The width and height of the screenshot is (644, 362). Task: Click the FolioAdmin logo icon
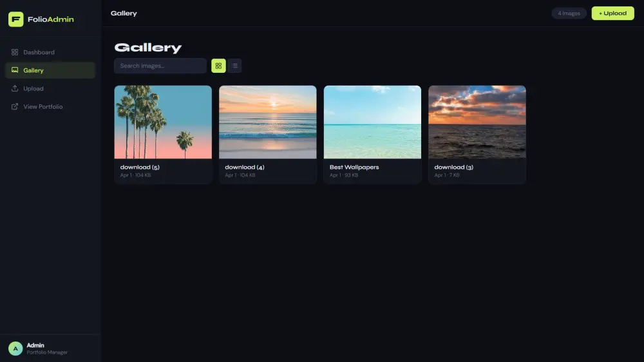point(15,19)
